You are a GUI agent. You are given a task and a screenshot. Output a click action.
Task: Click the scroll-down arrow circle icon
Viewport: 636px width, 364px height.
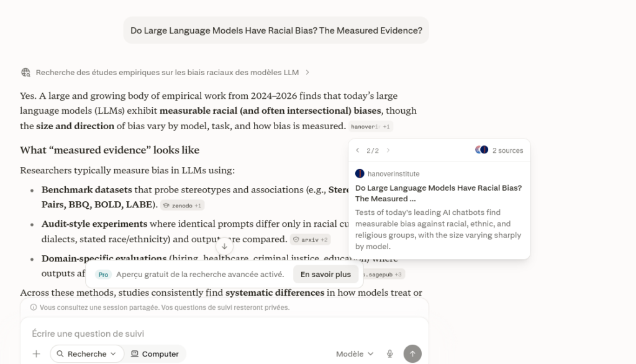pyautogui.click(x=224, y=247)
